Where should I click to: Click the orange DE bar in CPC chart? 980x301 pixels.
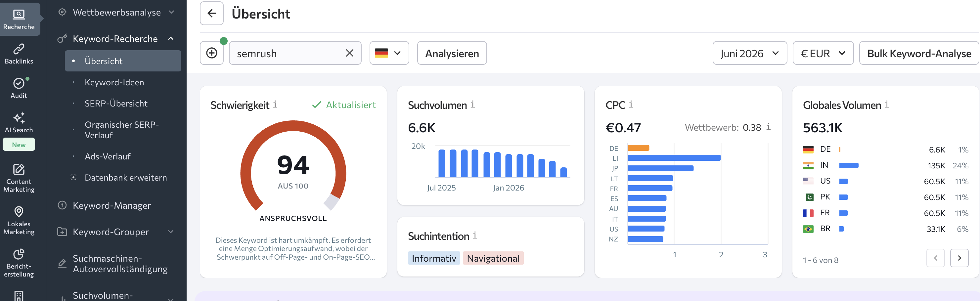tap(638, 148)
